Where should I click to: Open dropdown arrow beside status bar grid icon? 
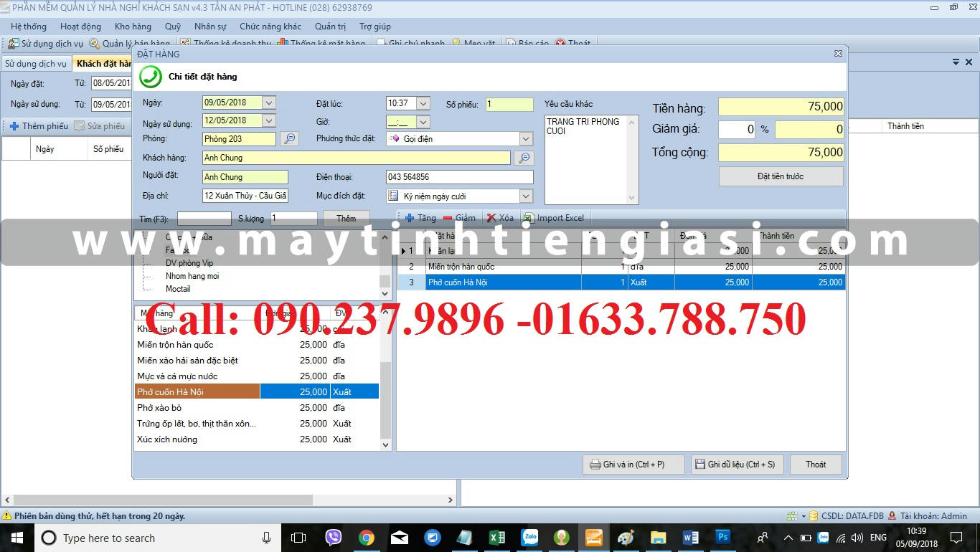(804, 516)
